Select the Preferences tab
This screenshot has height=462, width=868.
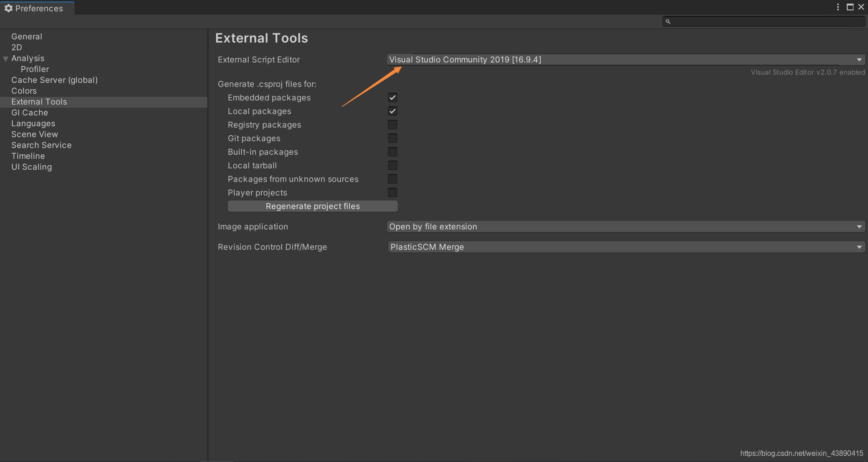click(37, 8)
